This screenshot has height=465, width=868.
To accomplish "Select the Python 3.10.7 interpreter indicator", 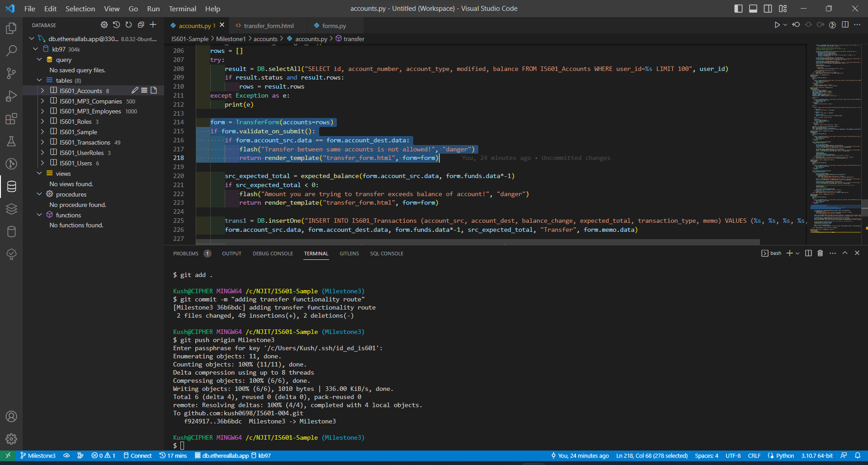I will tap(817, 456).
